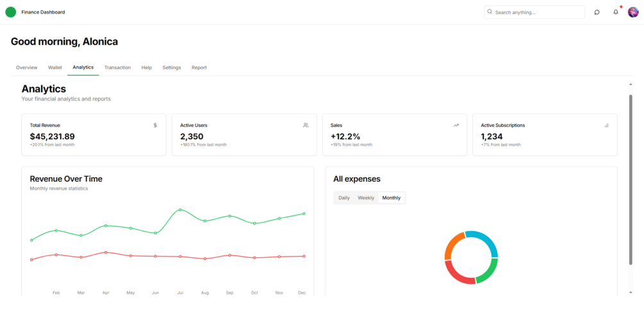The width and height of the screenshot is (644, 322).
Task: Click the red line April data point
Action: [x=106, y=252]
